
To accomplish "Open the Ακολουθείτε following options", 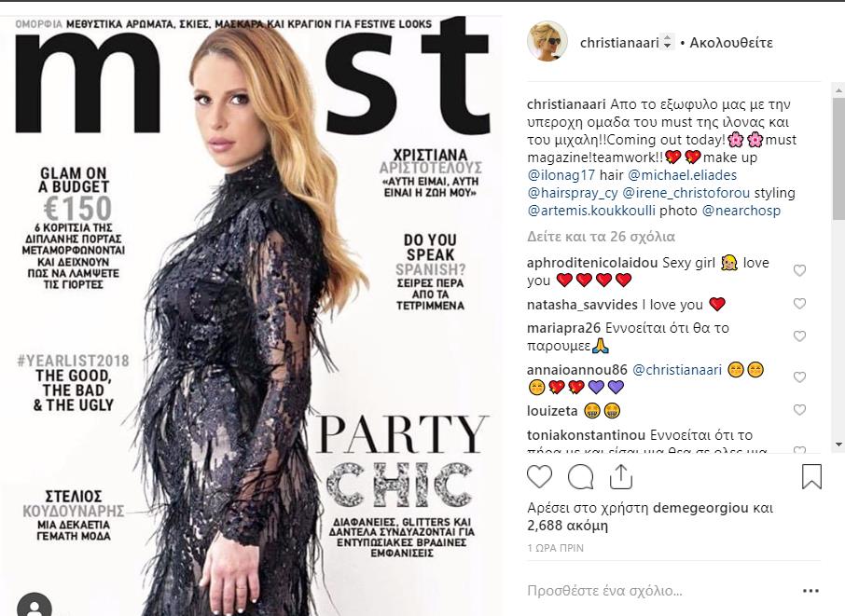I will click(731, 43).
